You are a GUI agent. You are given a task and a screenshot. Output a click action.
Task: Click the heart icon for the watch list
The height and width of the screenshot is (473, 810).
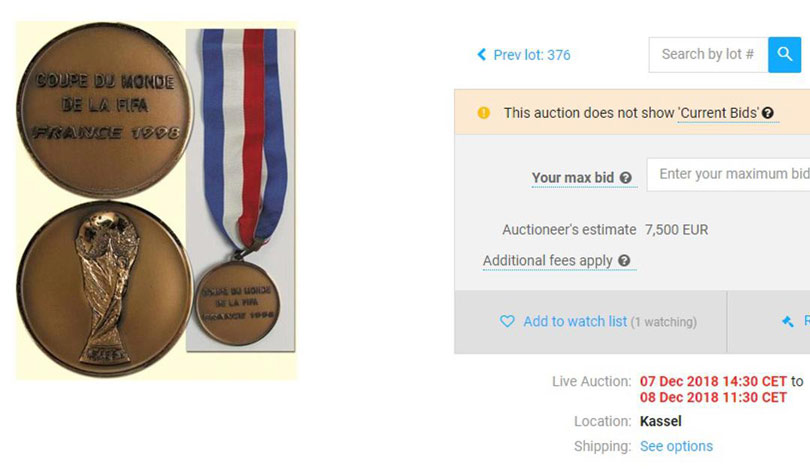(x=507, y=322)
